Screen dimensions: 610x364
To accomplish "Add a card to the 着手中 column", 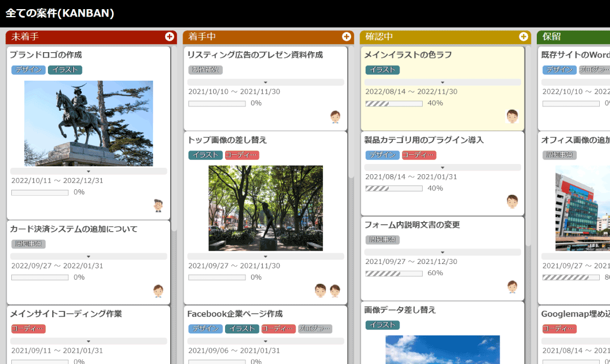I will [x=347, y=37].
